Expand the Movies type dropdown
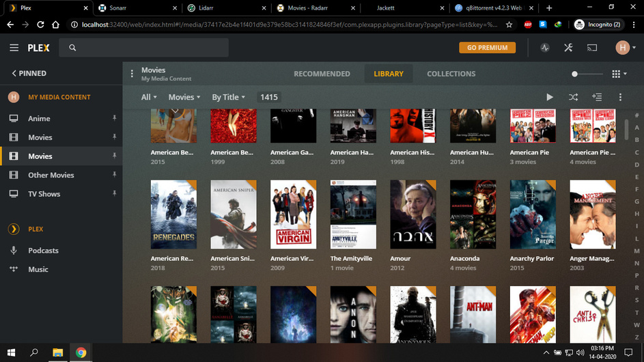This screenshot has height=362, width=644. [x=184, y=98]
